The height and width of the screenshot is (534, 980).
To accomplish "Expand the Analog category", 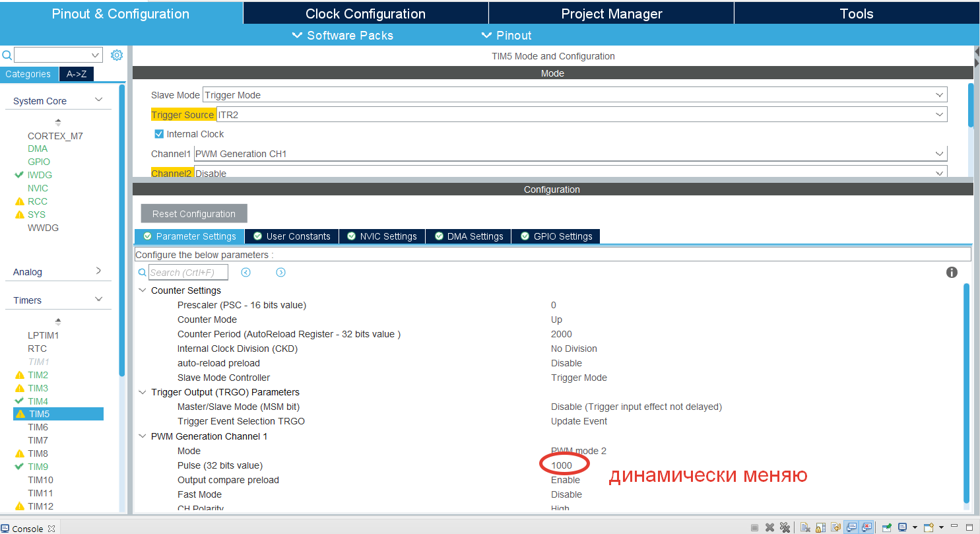I will pyautogui.click(x=58, y=272).
